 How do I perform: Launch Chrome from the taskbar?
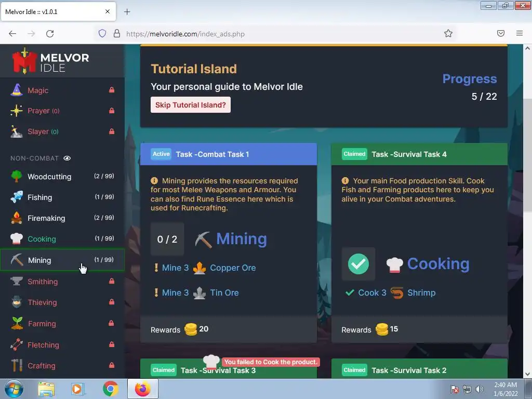point(110,389)
